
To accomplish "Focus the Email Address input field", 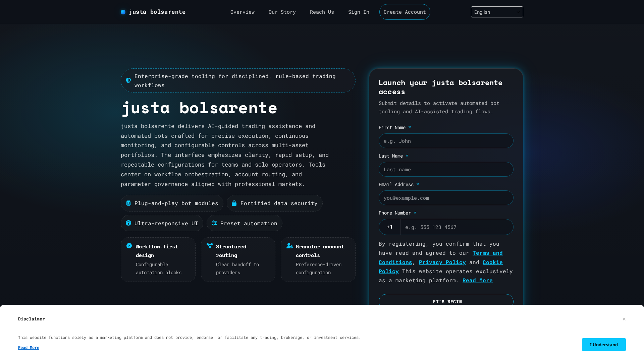I will click(446, 198).
